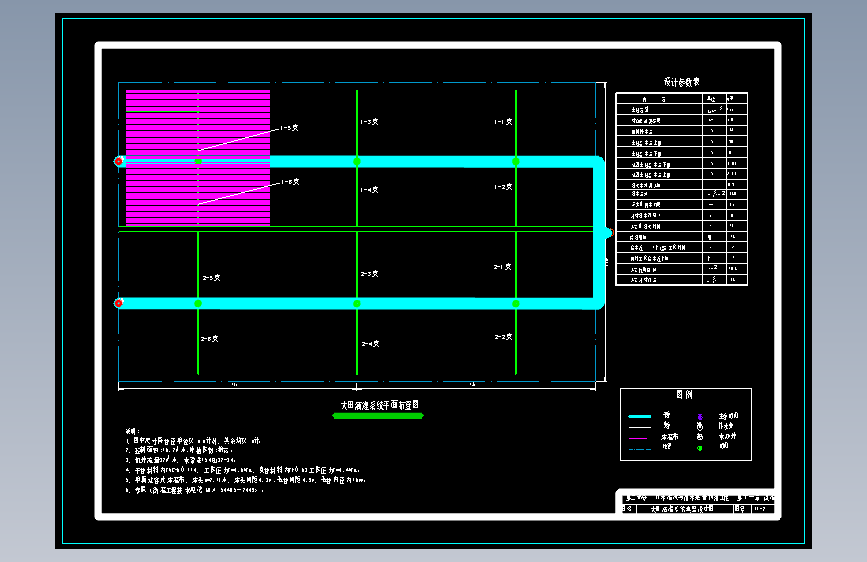Select the '1-2支' branch label
The width and height of the screenshot is (867, 562).
(503, 187)
